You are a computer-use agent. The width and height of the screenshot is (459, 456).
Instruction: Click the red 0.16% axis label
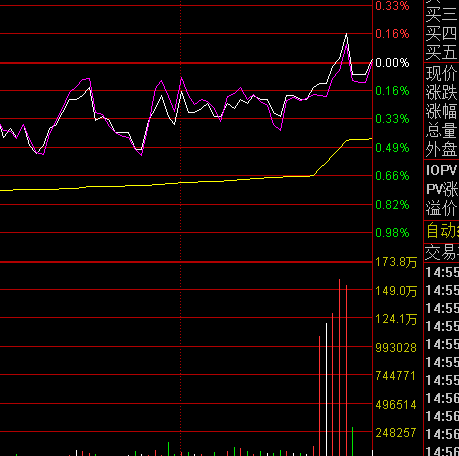click(x=392, y=34)
